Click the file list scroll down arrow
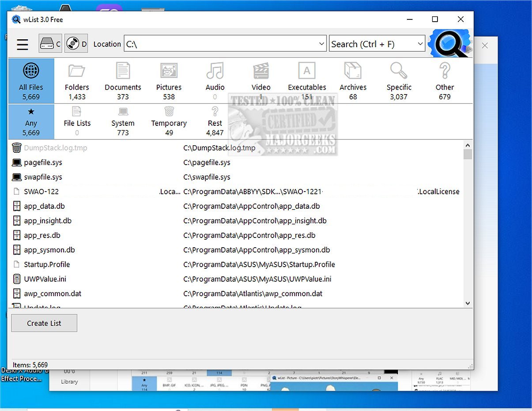This screenshot has height=411, width=532. click(x=468, y=303)
